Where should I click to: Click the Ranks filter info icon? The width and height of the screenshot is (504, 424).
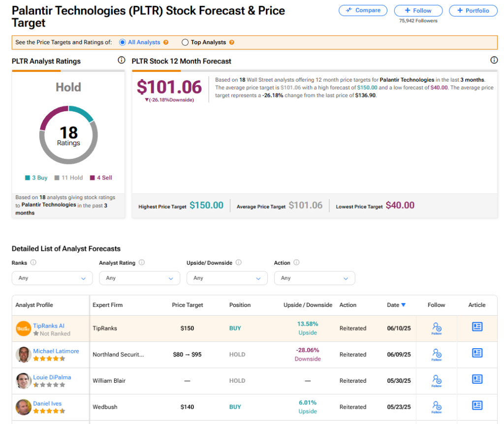(x=33, y=263)
